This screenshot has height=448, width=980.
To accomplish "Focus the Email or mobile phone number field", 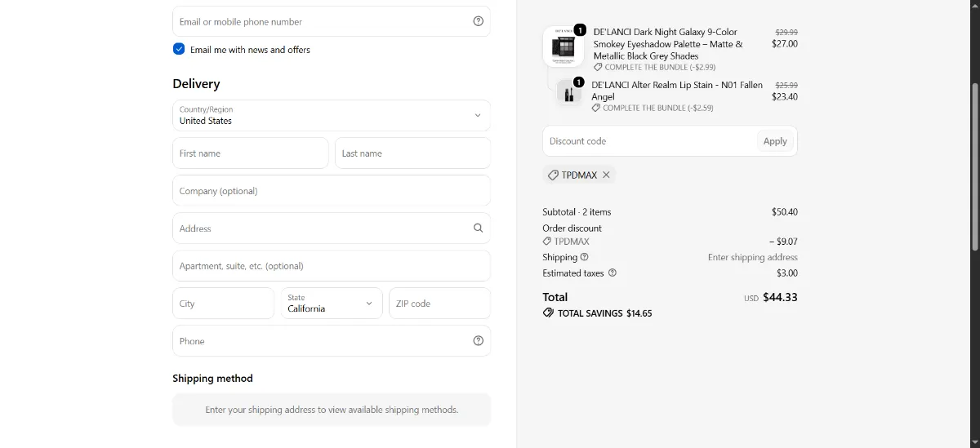I will pyautogui.click(x=332, y=21).
